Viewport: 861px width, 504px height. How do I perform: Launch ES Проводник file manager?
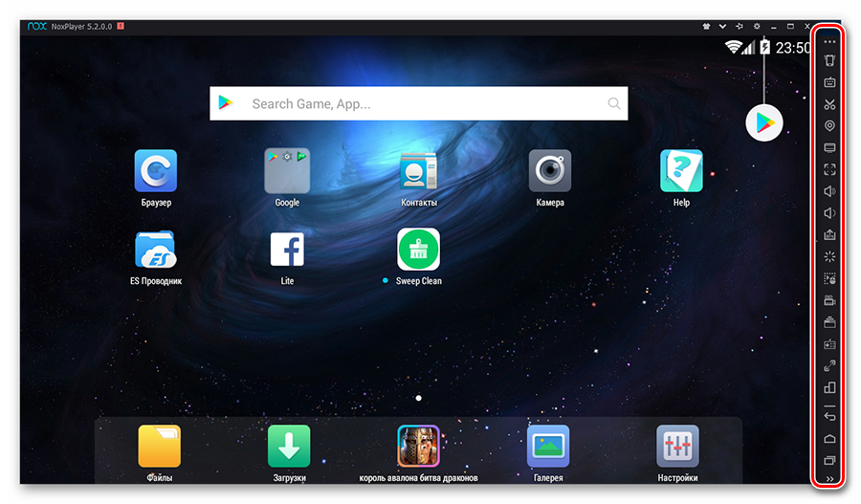[x=156, y=250]
